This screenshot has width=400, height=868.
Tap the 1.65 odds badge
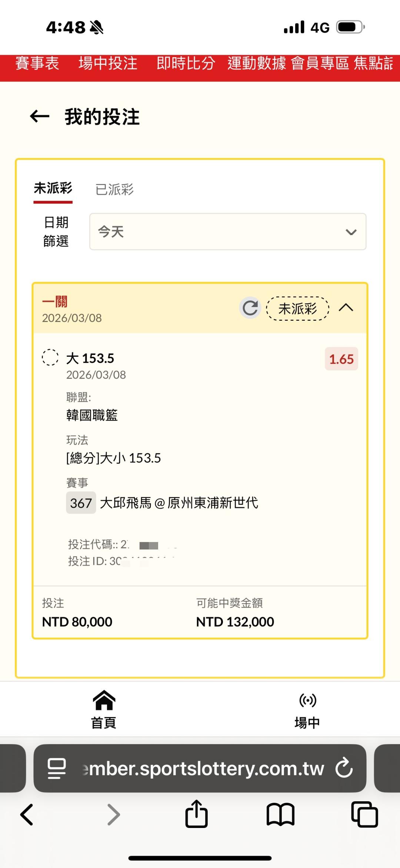tap(341, 359)
